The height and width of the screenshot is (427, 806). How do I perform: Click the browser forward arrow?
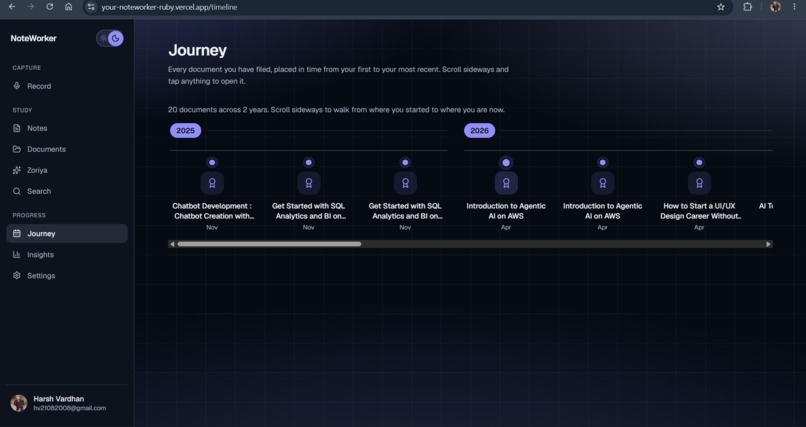coord(31,7)
